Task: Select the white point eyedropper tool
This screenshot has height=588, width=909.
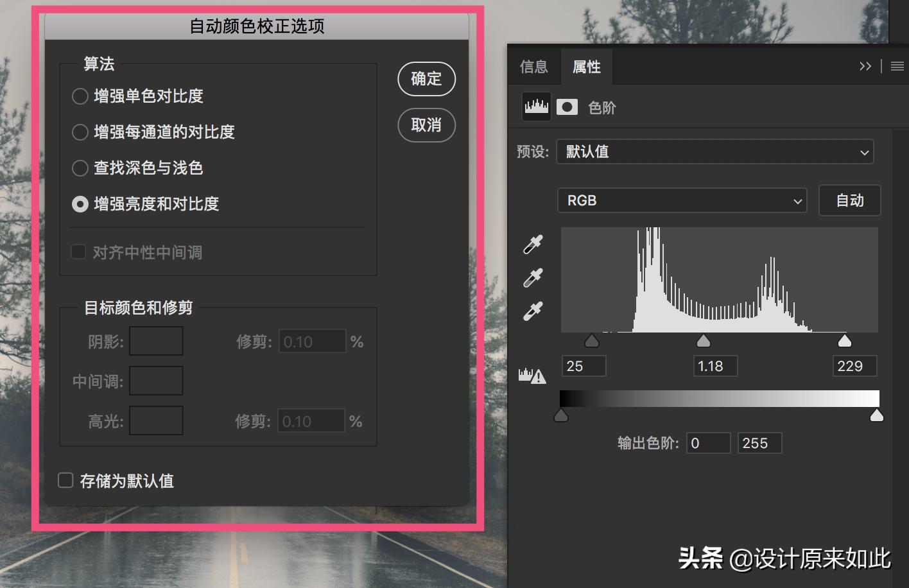Action: point(532,311)
